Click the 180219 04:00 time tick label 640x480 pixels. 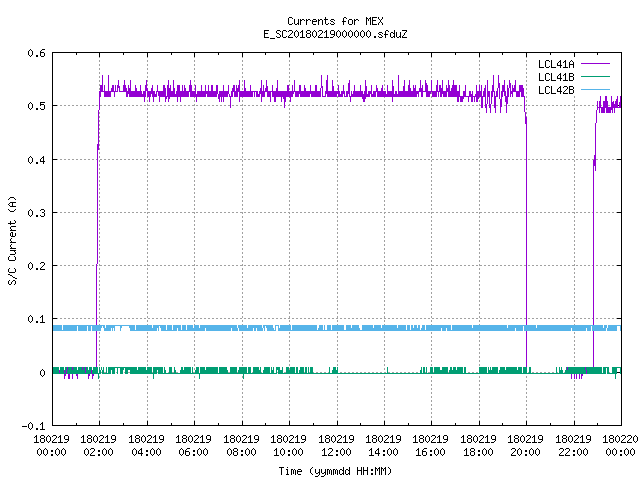146,446
